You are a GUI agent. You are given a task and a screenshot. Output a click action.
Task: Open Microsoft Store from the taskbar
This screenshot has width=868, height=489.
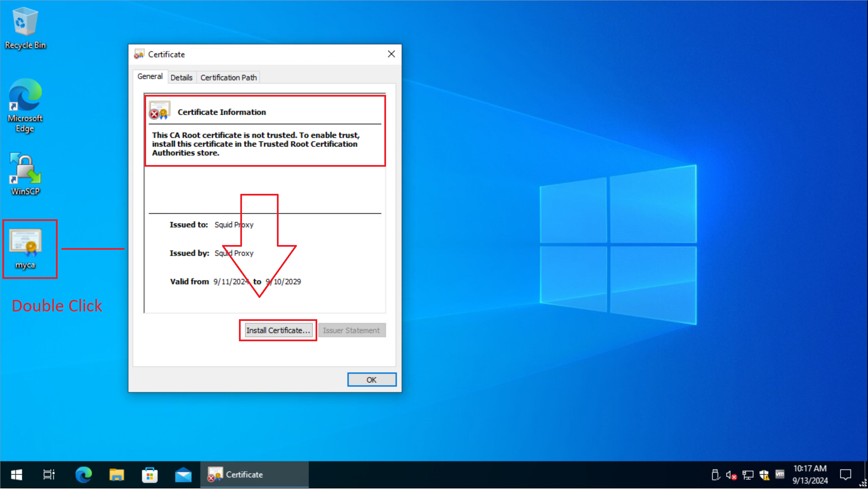(150, 475)
